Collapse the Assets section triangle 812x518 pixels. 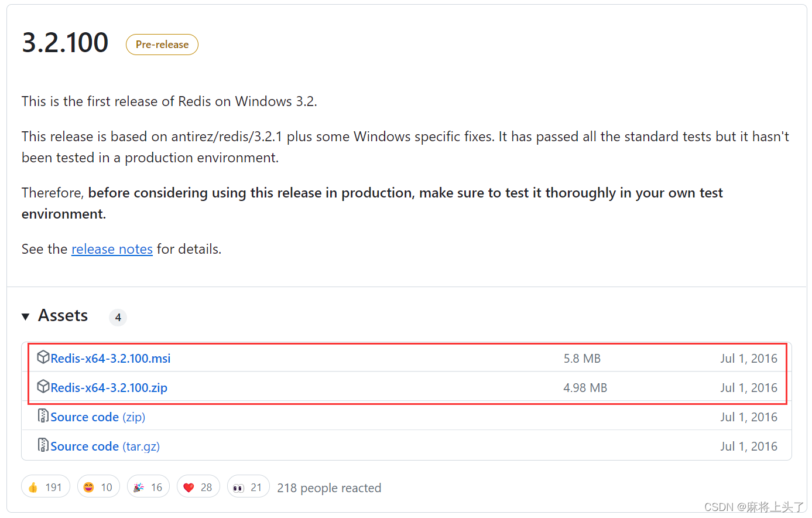tap(25, 316)
